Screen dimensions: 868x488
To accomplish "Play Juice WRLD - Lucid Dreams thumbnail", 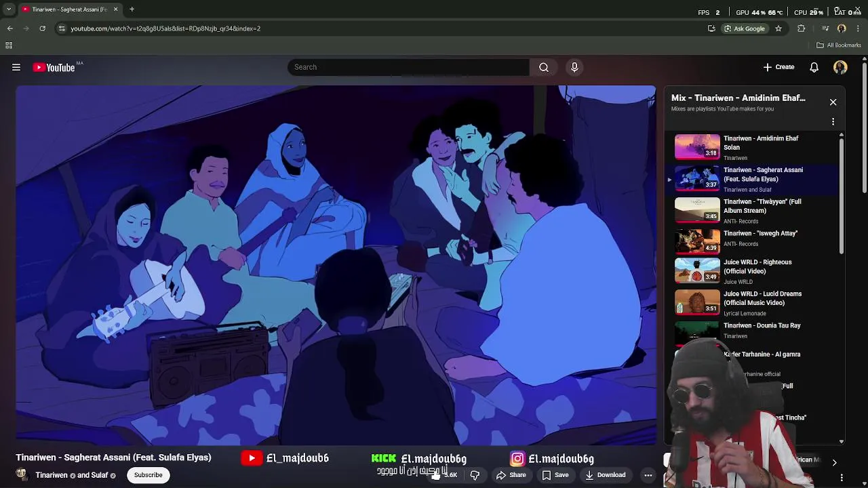I will tap(697, 302).
